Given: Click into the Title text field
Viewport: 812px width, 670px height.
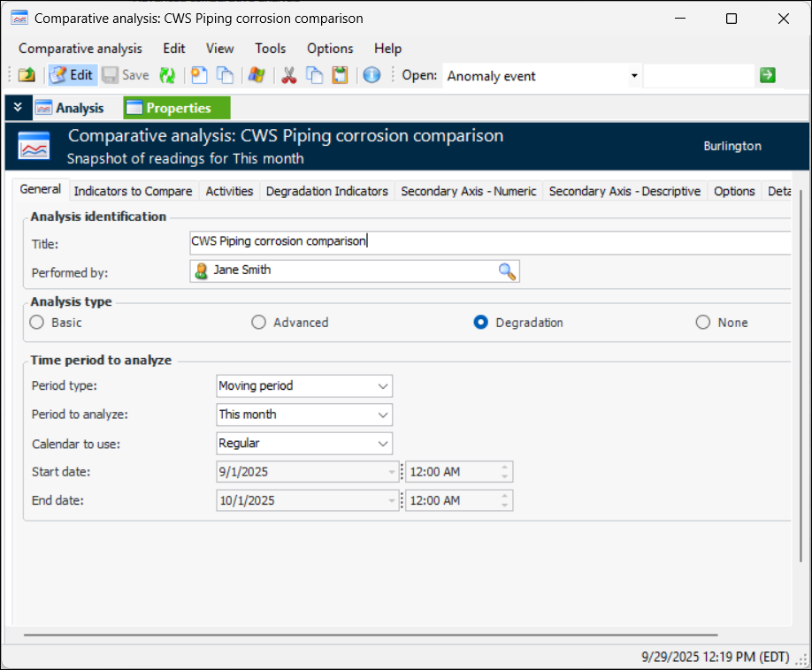Looking at the screenshot, I should tap(486, 241).
